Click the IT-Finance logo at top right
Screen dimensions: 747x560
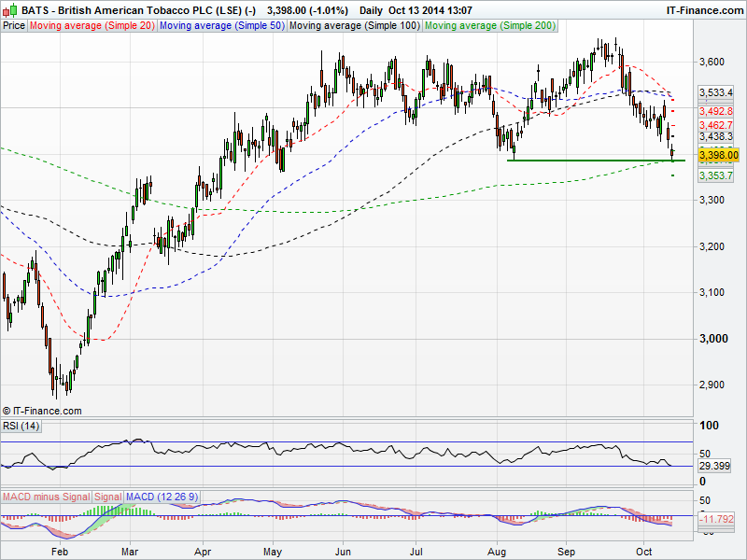[x=706, y=9]
